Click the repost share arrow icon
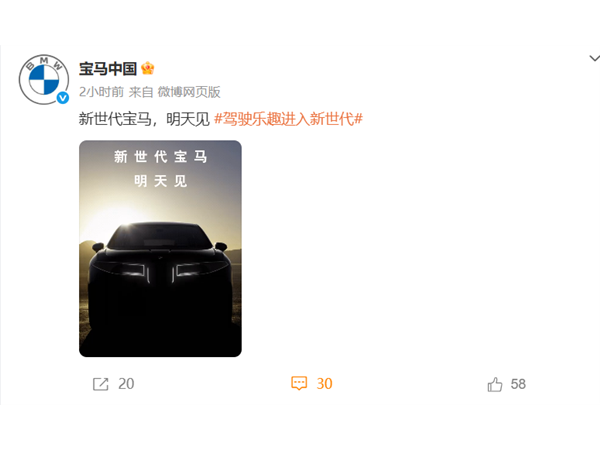 101,384
